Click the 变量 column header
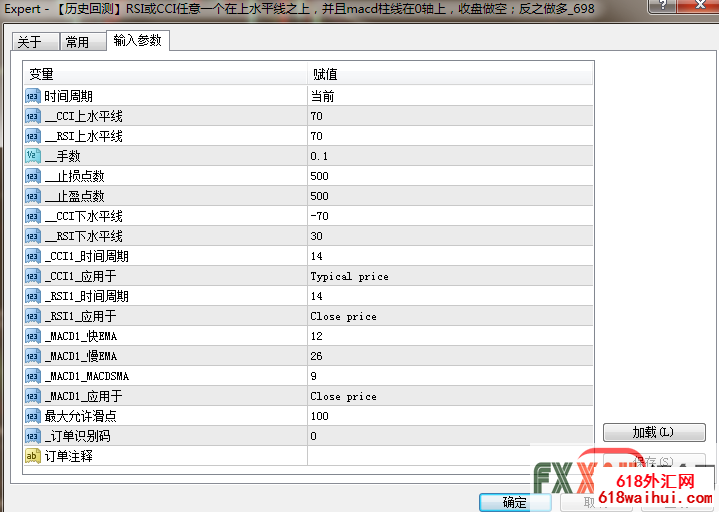Image resolution: width=719 pixels, height=512 pixels. point(166,74)
